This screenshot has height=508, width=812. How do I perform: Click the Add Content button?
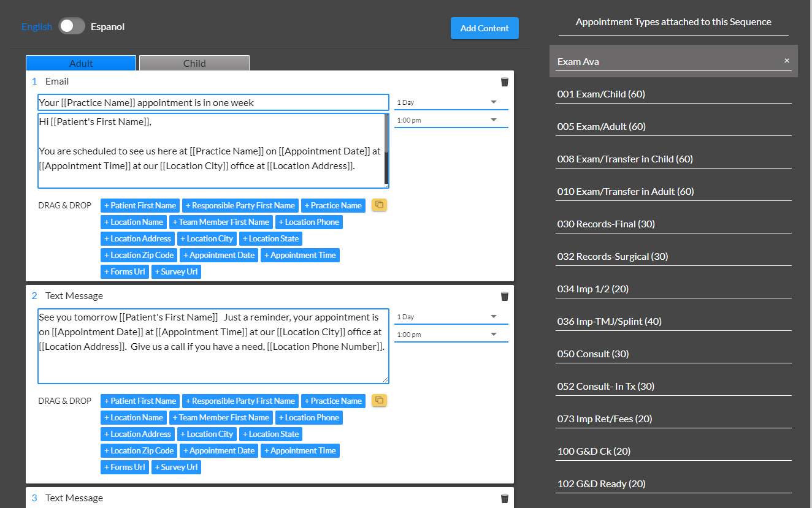pyautogui.click(x=485, y=28)
